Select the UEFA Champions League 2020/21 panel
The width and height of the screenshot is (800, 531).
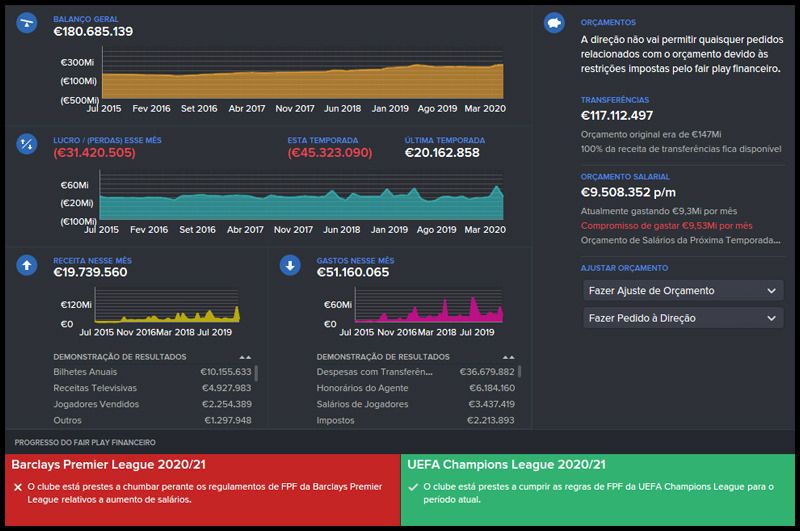(x=599, y=489)
